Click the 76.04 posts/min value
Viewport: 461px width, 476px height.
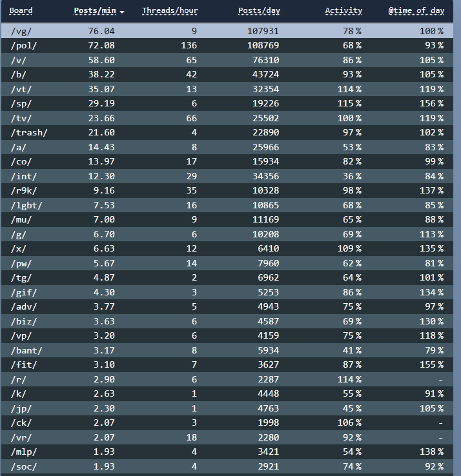click(101, 31)
